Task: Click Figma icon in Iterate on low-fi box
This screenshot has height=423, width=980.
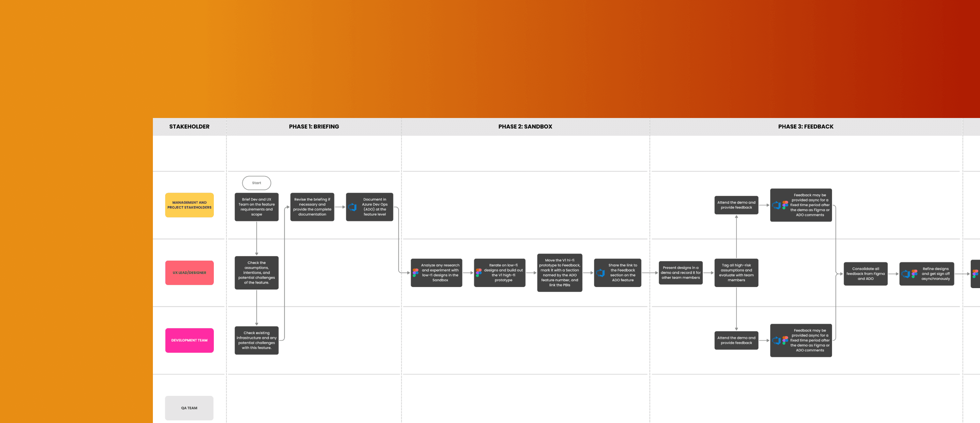Action: click(479, 273)
